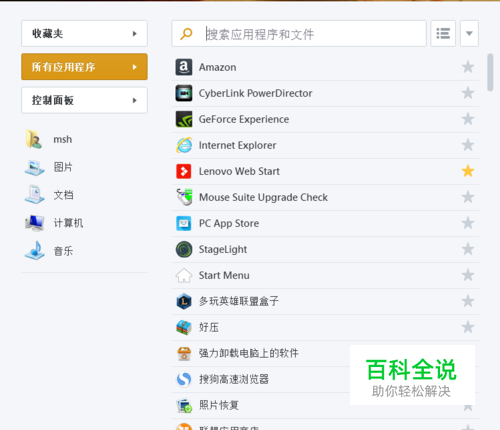Open the 图片 pictures library icon
Screen dimensions: 500x430
point(34,167)
